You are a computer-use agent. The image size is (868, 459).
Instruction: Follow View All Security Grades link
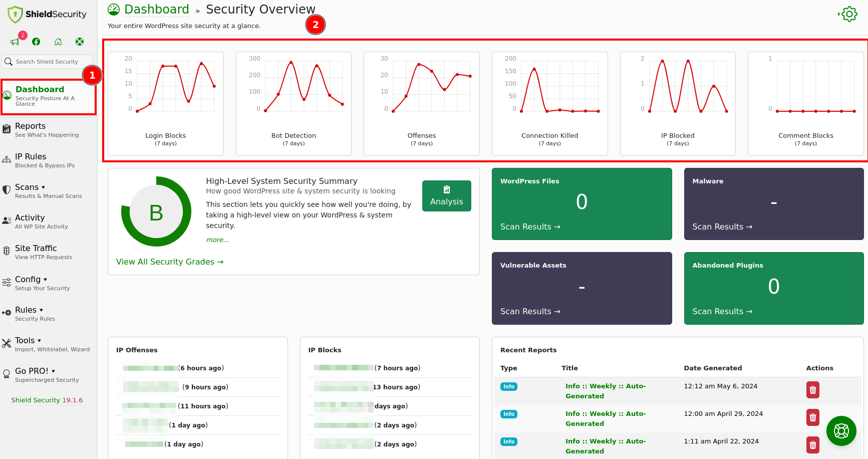pos(170,262)
